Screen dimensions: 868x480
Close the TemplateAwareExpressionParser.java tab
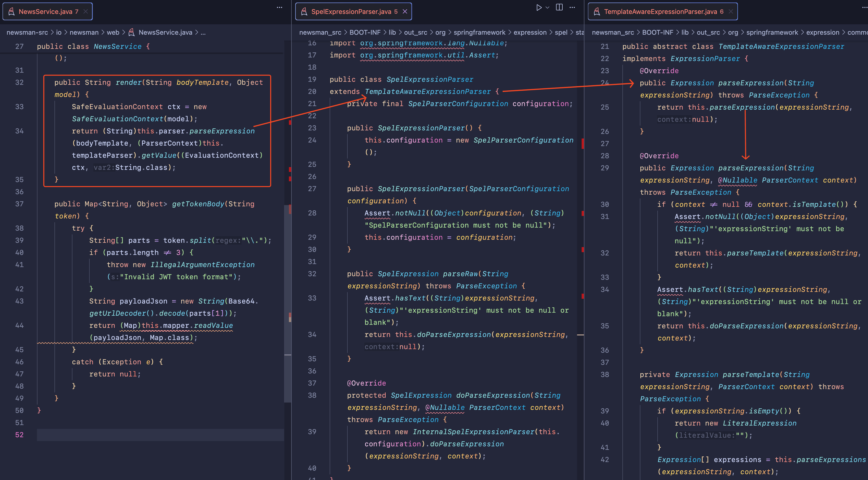point(731,11)
